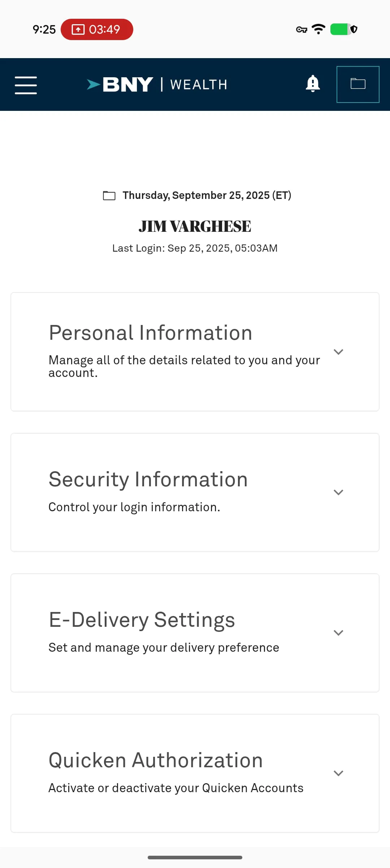Tap the red screen recording timer
This screenshot has width=390, height=868.
tap(97, 29)
